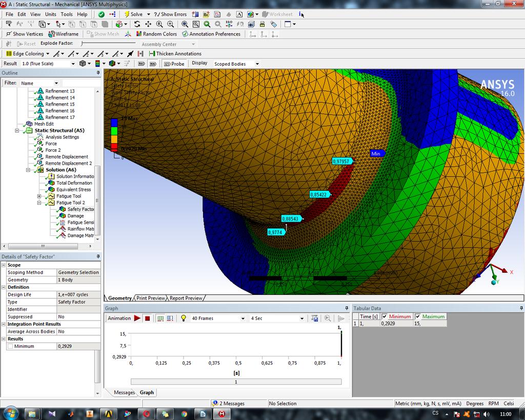Open Annotation Preferences

(x=211, y=34)
